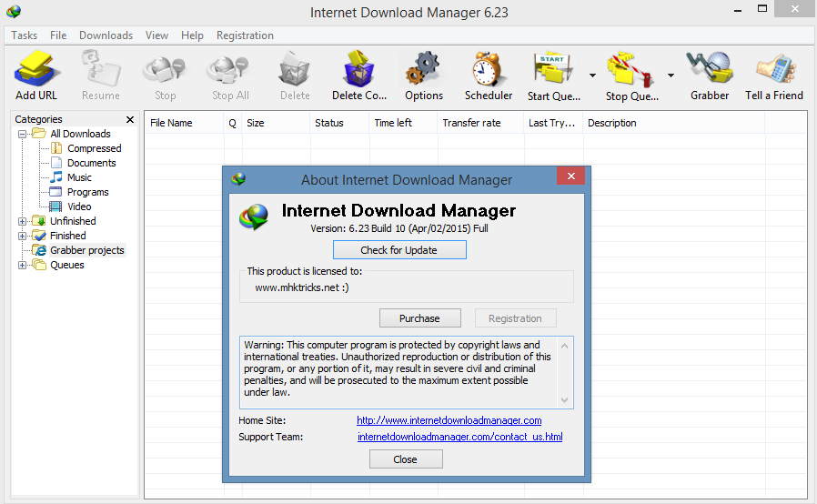817x504 pixels.
Task: Click the small IDM icon in the About dialog title
Action: pyautogui.click(x=238, y=179)
